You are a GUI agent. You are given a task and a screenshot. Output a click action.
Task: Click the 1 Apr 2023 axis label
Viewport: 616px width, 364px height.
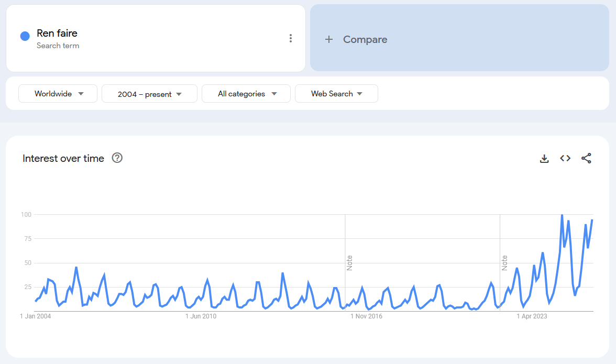pos(532,316)
